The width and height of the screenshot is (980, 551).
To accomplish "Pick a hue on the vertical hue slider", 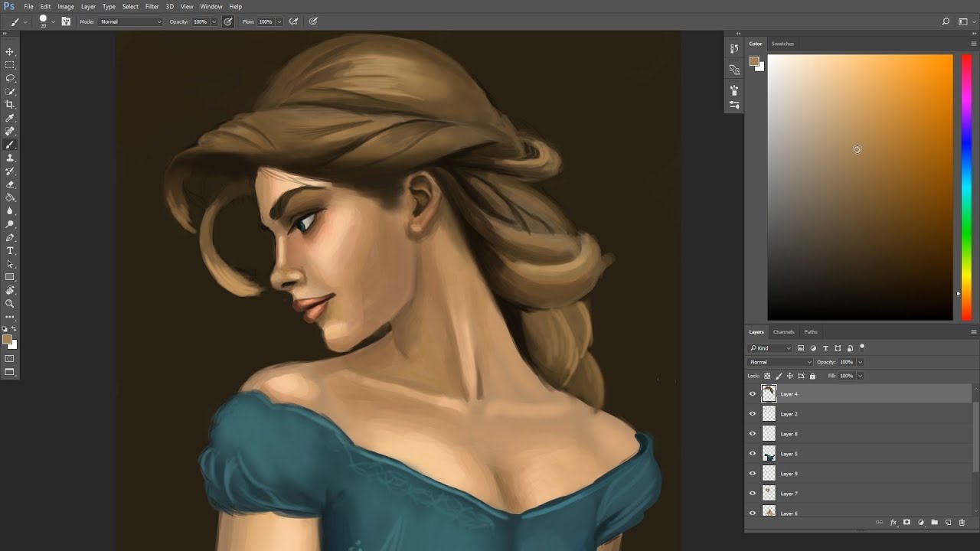I will tap(966, 187).
